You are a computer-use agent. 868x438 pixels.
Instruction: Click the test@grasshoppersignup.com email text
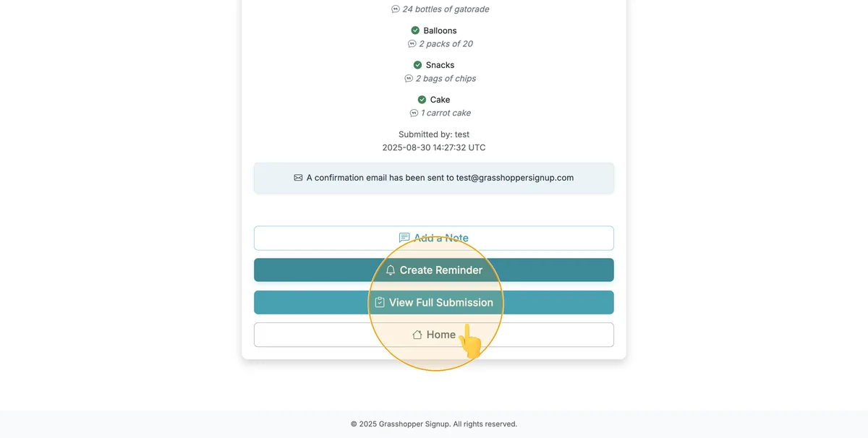point(515,178)
